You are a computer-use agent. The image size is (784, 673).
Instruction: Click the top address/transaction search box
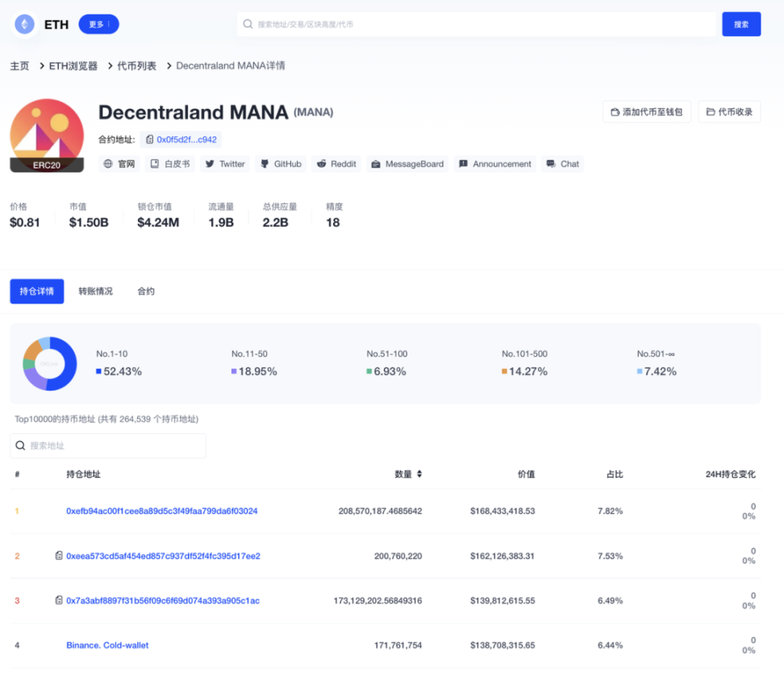pyautogui.click(x=476, y=24)
